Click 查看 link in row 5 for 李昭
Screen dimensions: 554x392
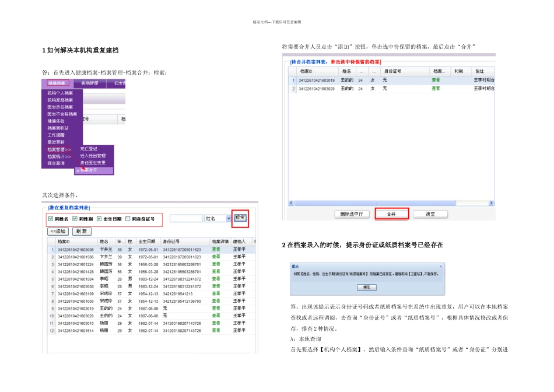(216, 279)
